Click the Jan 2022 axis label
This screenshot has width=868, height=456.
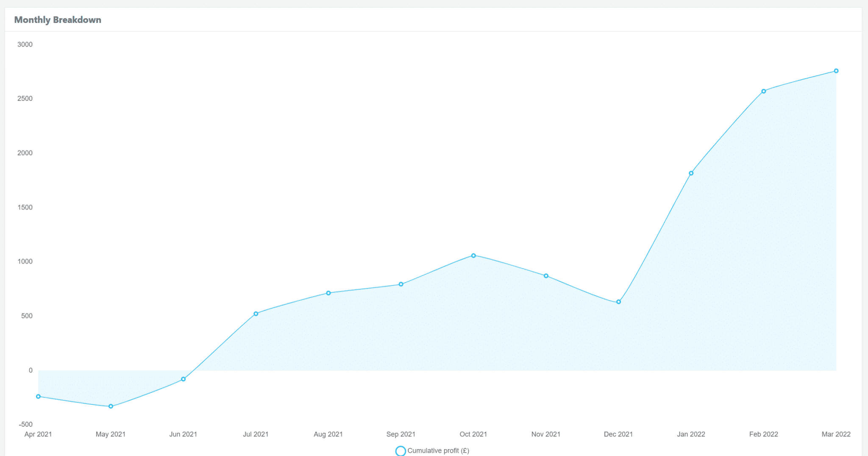(691, 434)
